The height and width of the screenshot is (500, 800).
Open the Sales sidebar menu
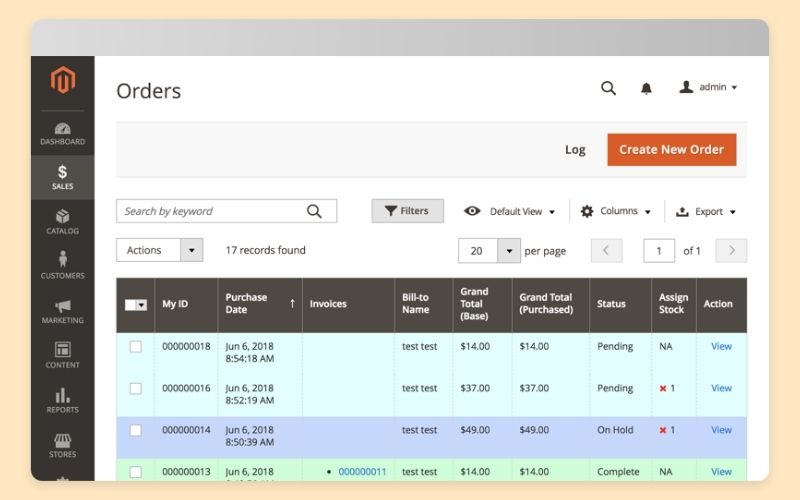click(x=63, y=178)
